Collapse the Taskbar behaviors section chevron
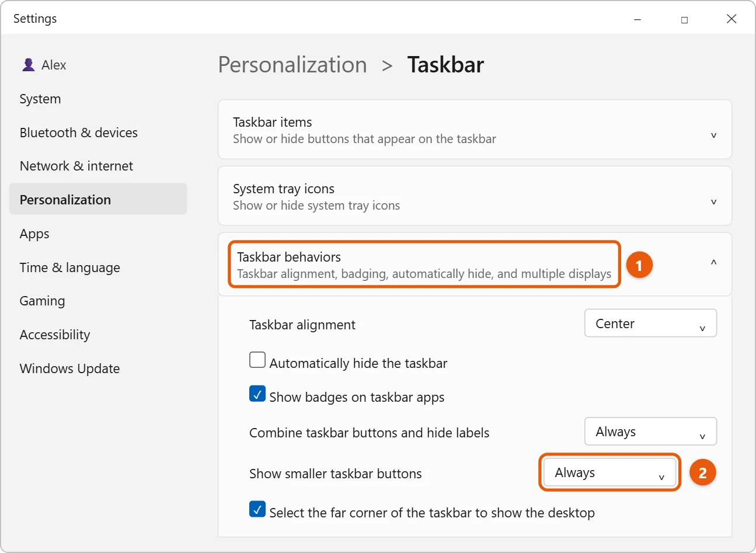Viewport: 756px width, 553px height. (x=713, y=263)
